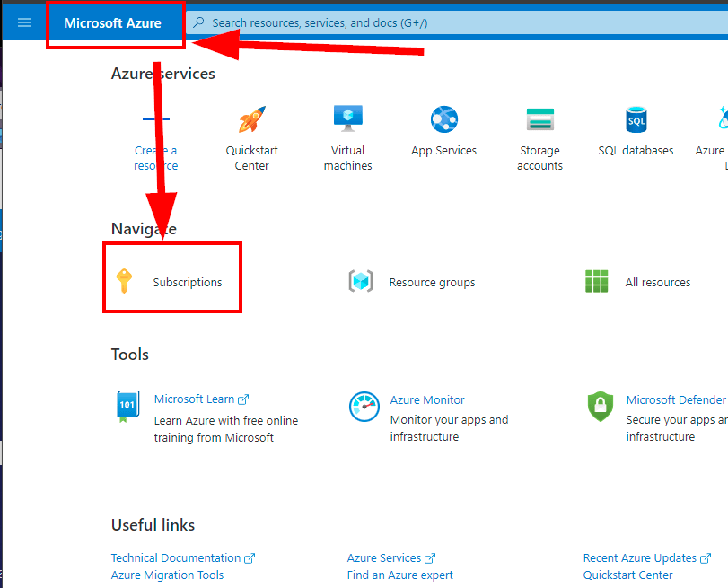Click the All resources grid icon
The image size is (728, 588).
[x=597, y=281]
